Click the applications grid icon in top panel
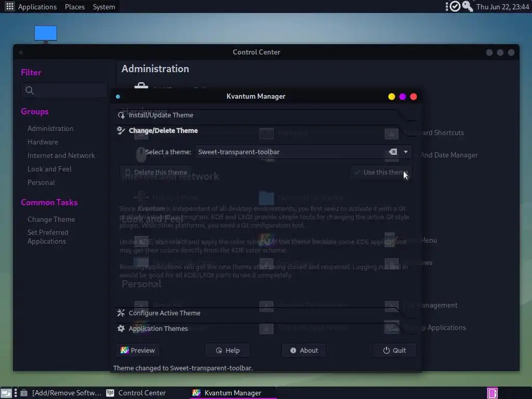Screen dimensions: 532x399 [9, 6]
